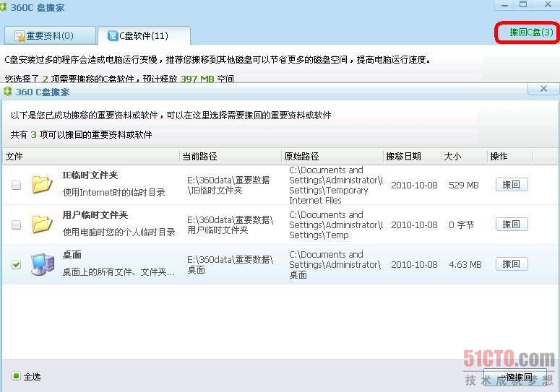Click 搬回 button for IE临时文件夹
The height and width of the screenshot is (392, 560).
point(512,185)
